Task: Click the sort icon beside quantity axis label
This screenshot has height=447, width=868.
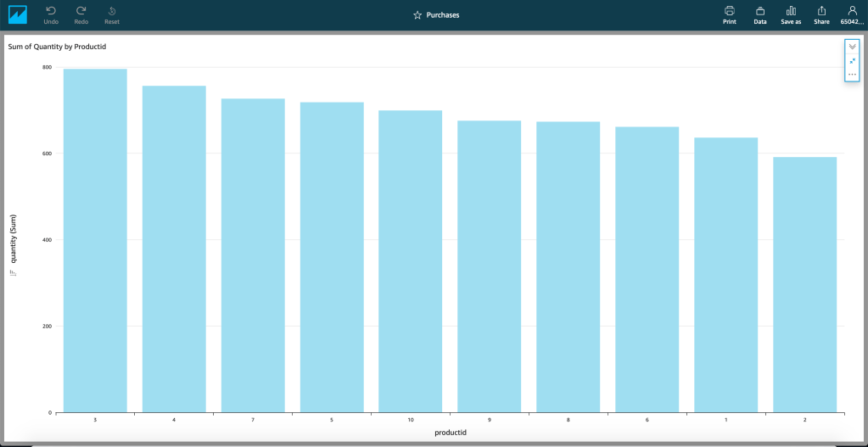Action: 13,273
